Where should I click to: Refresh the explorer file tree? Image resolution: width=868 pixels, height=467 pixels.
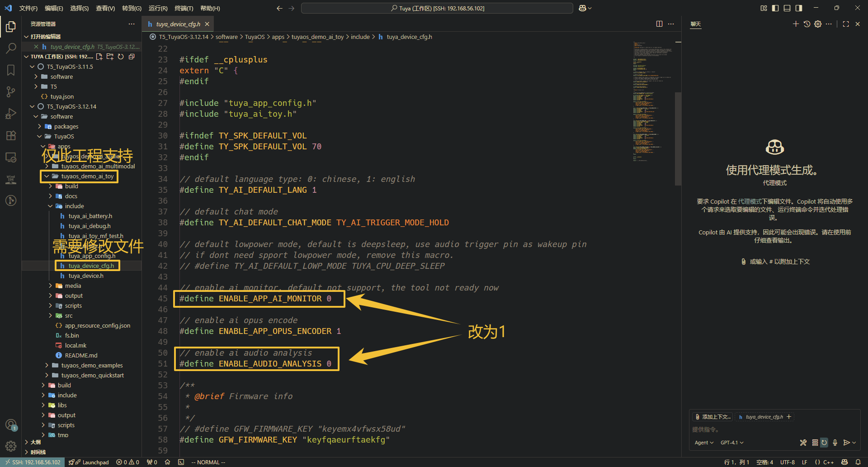coord(121,57)
